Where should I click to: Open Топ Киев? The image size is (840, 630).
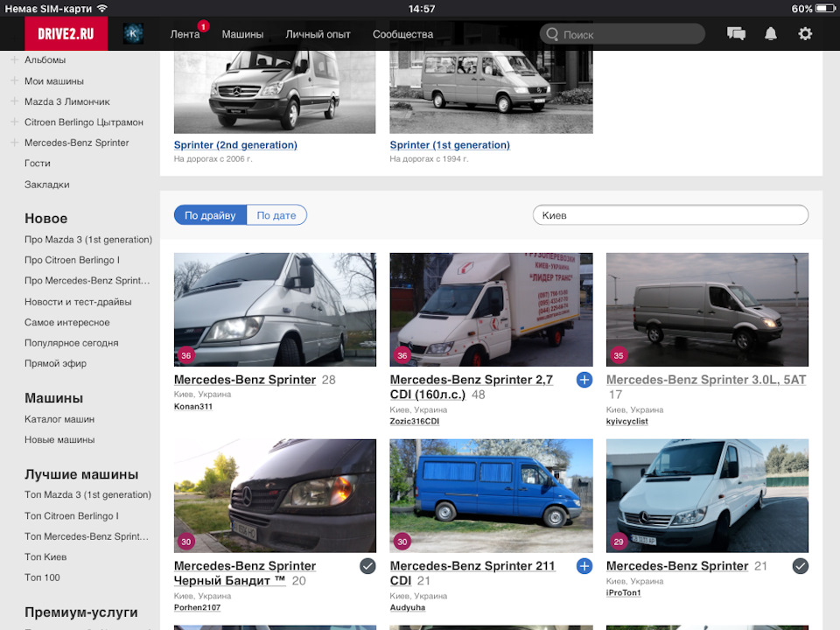(x=45, y=557)
